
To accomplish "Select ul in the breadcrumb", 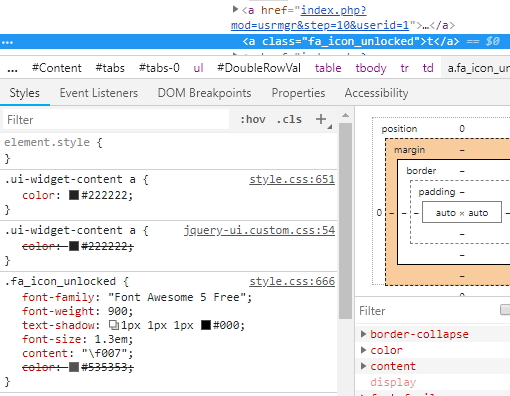I will (x=198, y=68).
